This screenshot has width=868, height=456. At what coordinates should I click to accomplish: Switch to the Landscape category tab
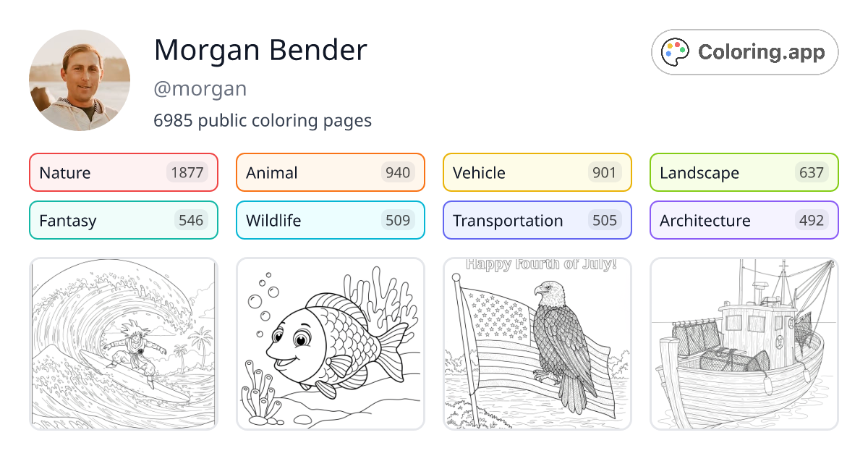tap(744, 172)
